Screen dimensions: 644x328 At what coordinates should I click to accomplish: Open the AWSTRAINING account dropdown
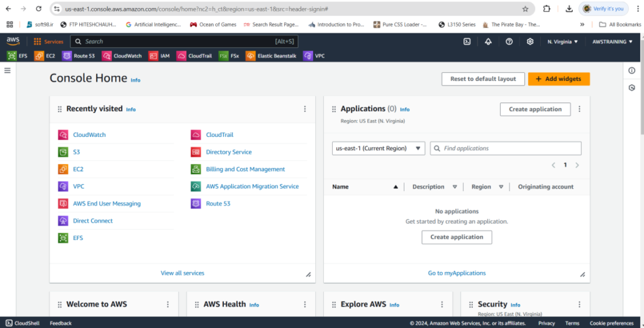pyautogui.click(x=613, y=41)
